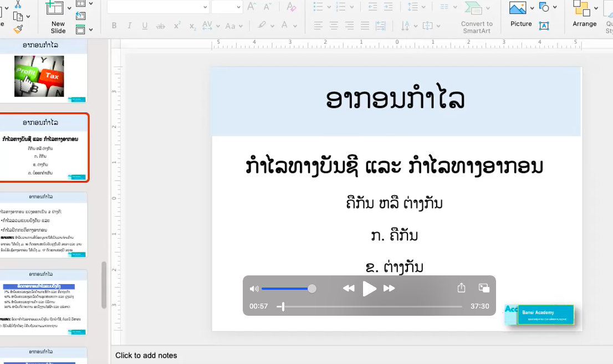Screen dimensions: 613x364
Task: Apply a bulleted list
Action: [318, 7]
